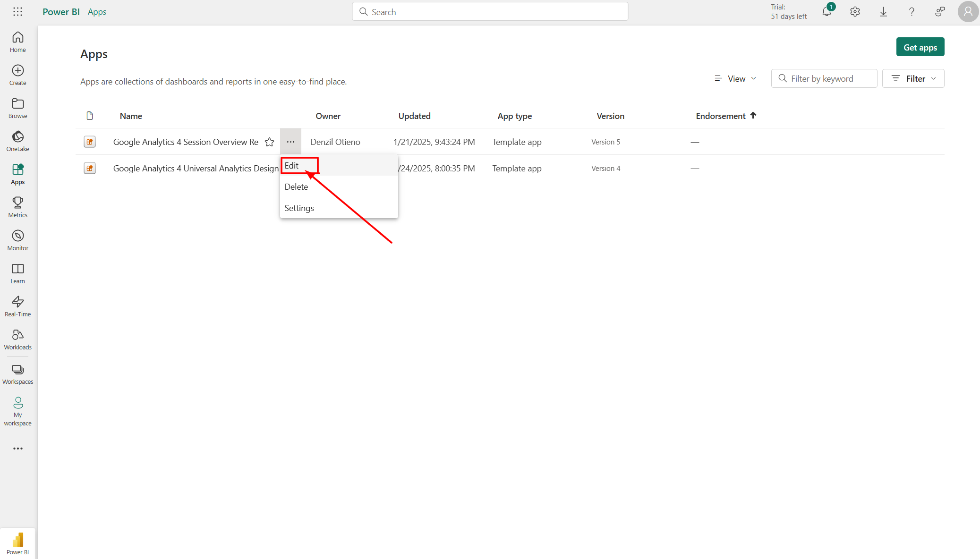Click 1/21/2025, 9:43:24 PM updated cell
This screenshot has width=980, height=559.
point(434,142)
